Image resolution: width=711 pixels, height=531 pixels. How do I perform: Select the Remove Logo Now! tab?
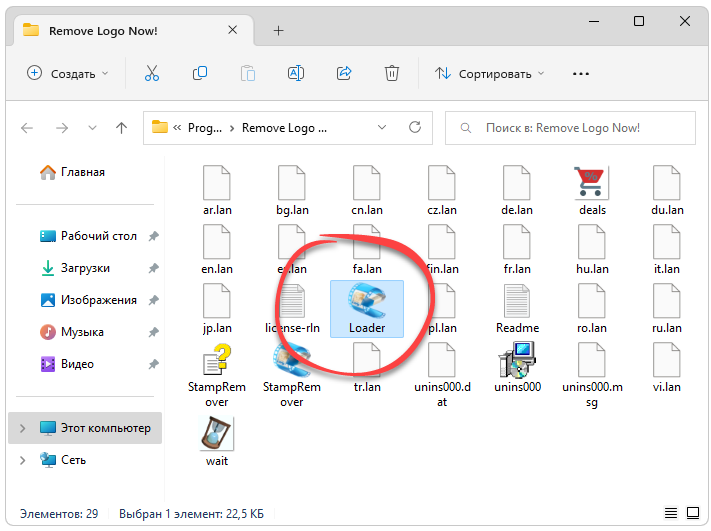(134, 30)
